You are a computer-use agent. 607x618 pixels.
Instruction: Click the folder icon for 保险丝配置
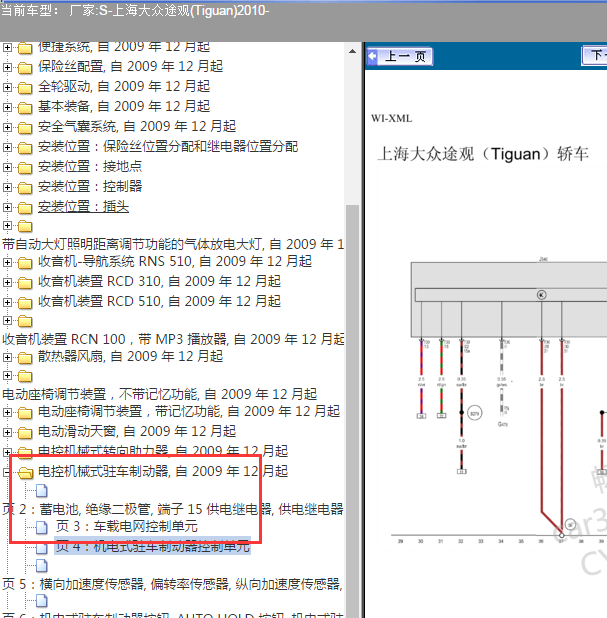[25, 68]
